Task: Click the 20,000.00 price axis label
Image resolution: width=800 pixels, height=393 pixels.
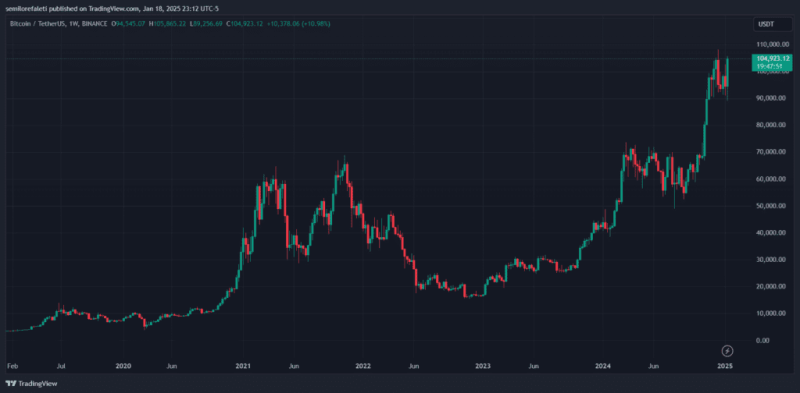Action: pyautogui.click(x=772, y=286)
